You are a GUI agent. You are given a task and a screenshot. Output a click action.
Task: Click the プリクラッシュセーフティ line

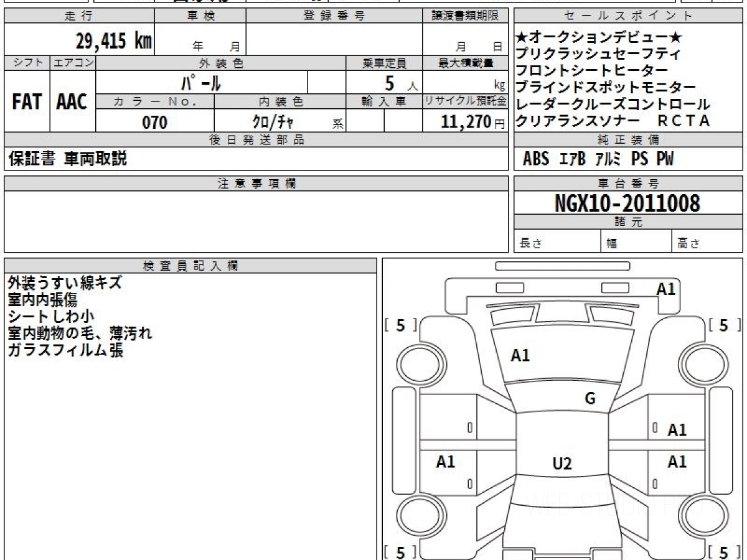(599, 54)
